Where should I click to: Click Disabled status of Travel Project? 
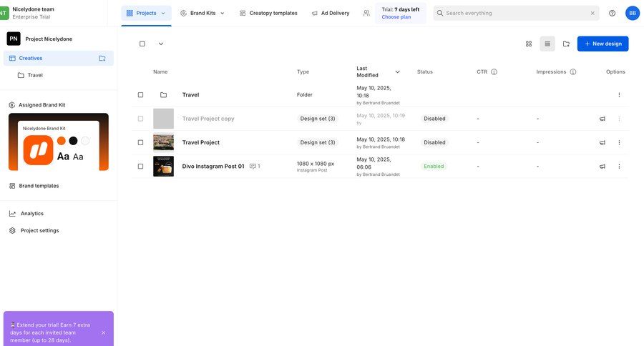[x=434, y=142]
